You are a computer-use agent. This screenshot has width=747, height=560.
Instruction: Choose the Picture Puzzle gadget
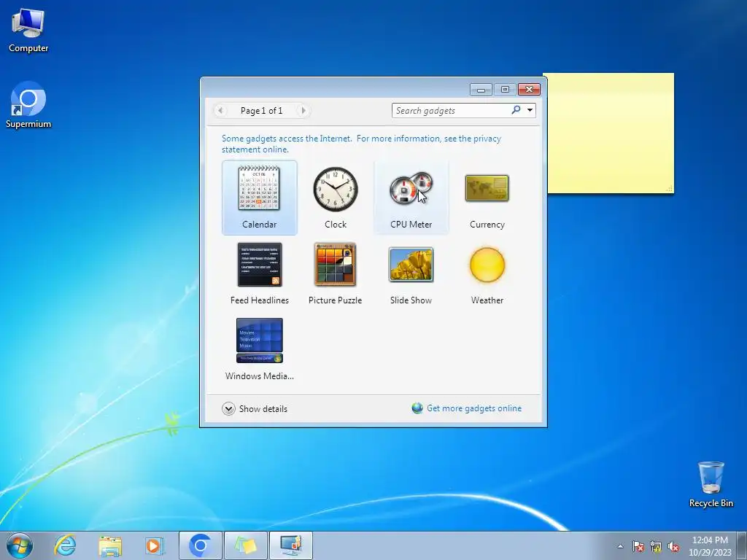click(335, 274)
